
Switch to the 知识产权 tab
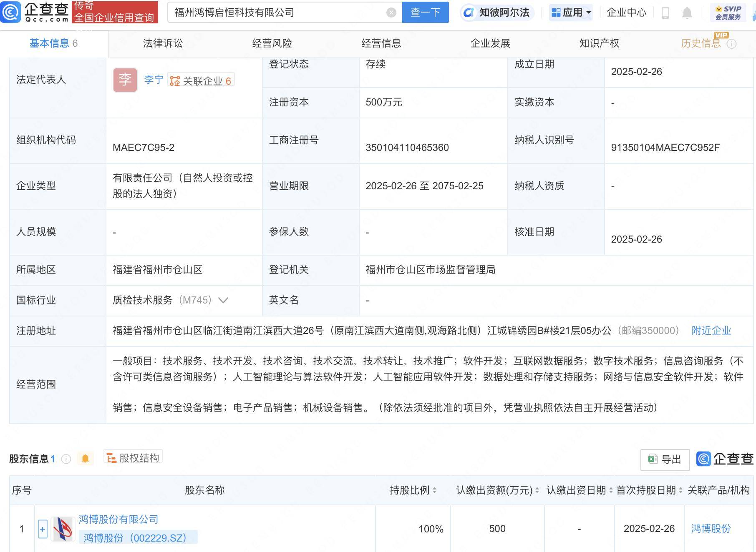599,43
